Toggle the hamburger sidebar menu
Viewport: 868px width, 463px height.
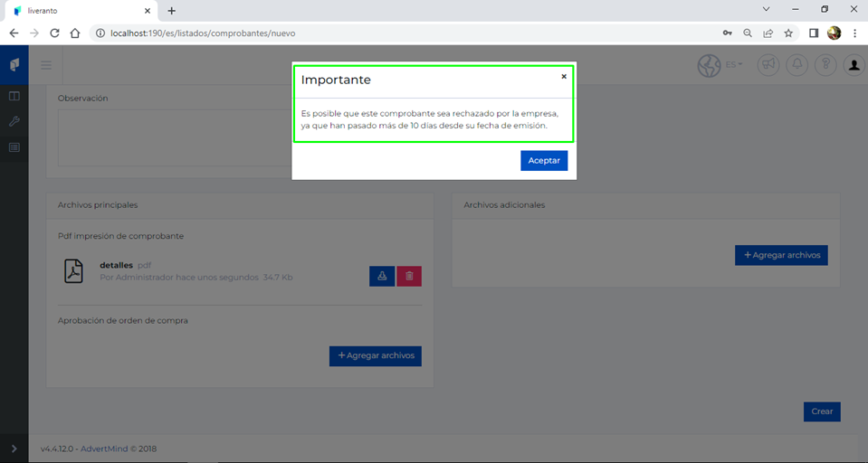pos(46,65)
